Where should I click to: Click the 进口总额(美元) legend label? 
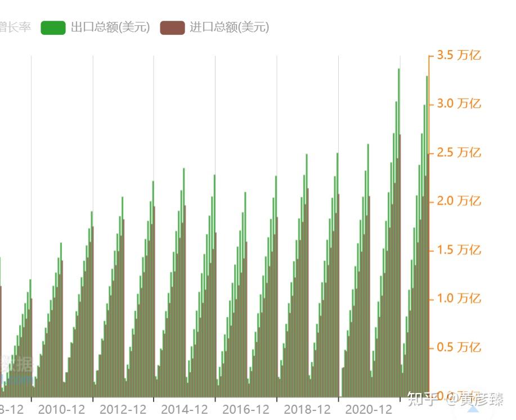tap(230, 28)
